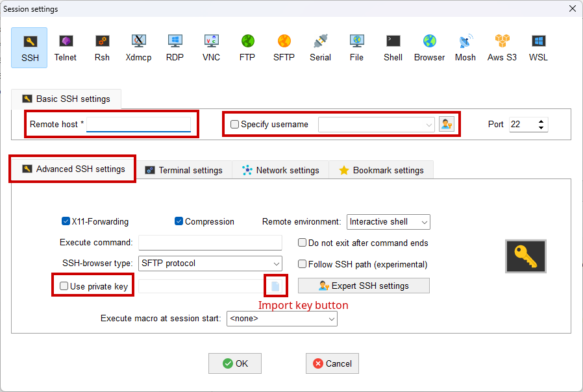Screen dimensions: 583x392
Task: Open the Network settings tab
Action: (280, 170)
